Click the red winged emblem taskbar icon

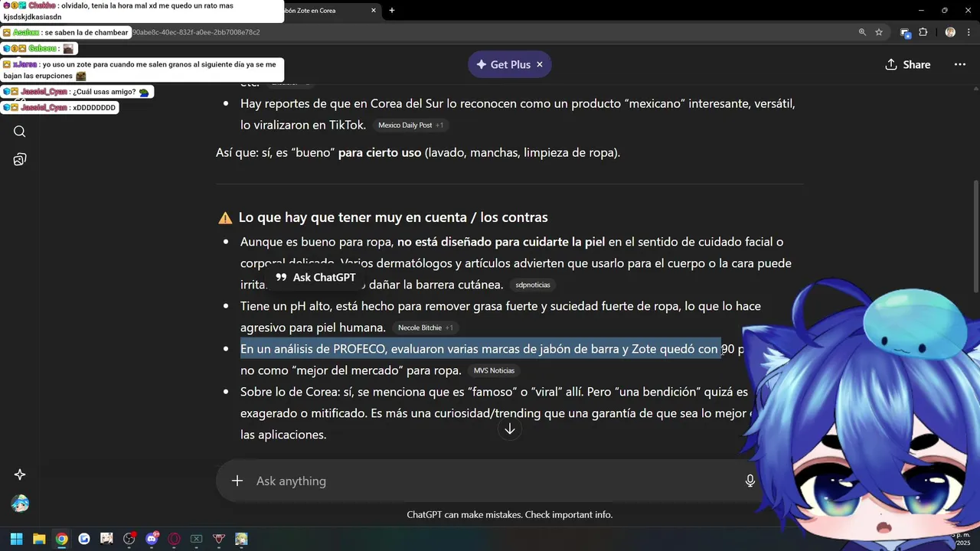[x=219, y=539]
